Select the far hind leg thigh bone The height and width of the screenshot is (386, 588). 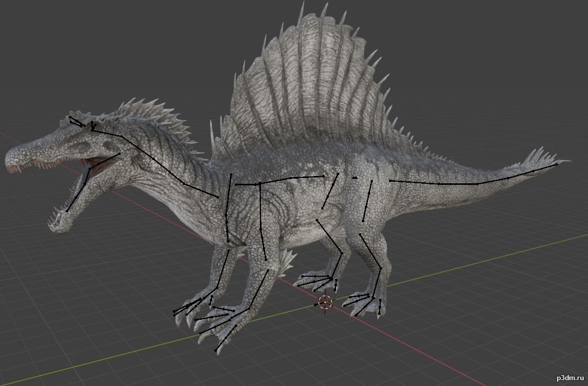(330, 191)
